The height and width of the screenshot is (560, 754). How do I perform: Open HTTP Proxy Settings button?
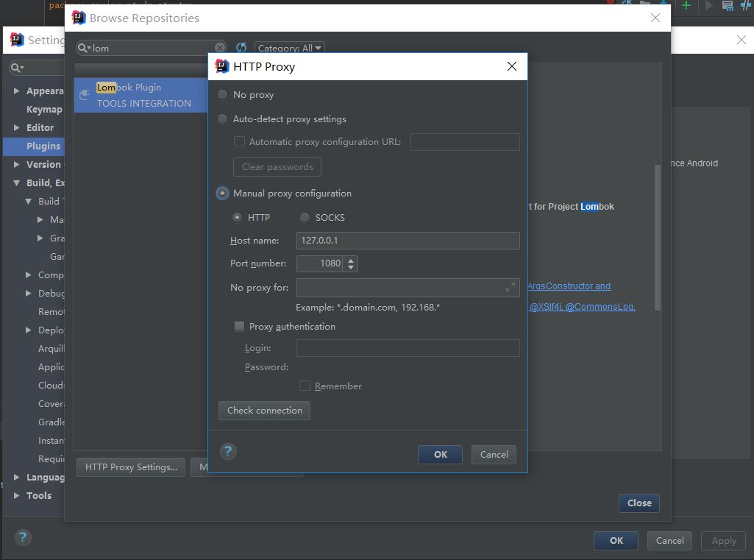[x=131, y=467]
